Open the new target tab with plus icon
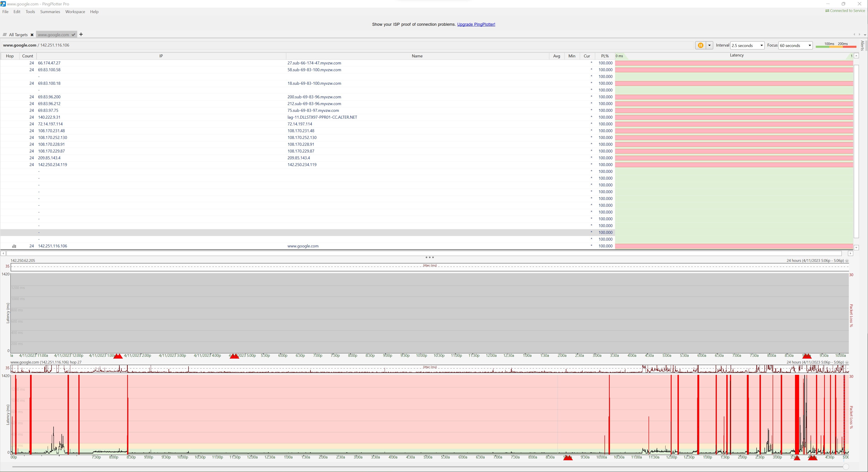 click(x=81, y=34)
